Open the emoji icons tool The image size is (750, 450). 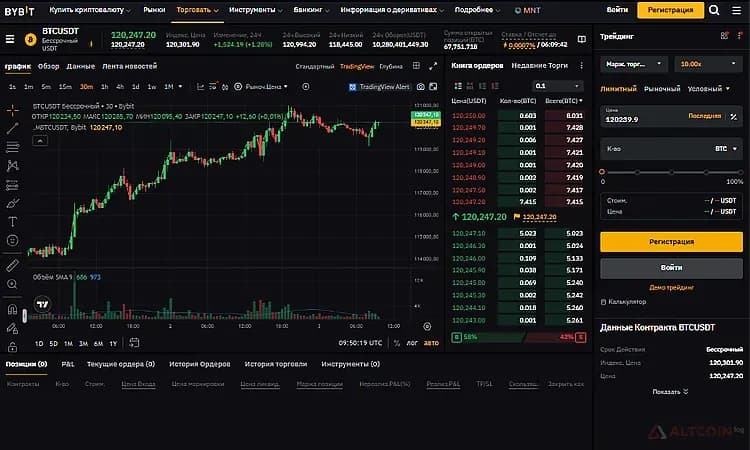(x=12, y=241)
